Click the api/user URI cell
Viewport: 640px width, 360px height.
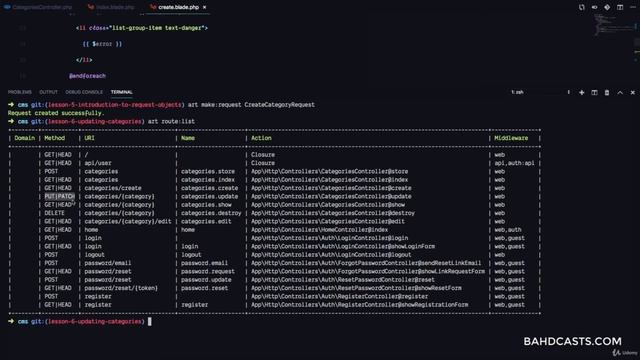98,163
